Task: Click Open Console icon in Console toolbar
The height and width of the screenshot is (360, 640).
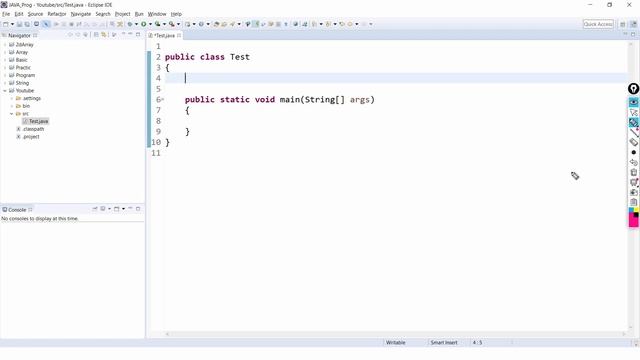Action: tap(117, 209)
